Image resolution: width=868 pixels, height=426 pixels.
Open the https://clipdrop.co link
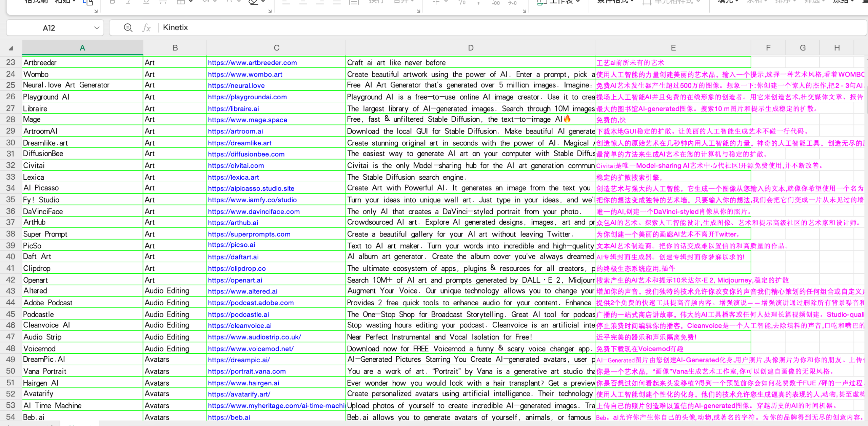tap(237, 268)
